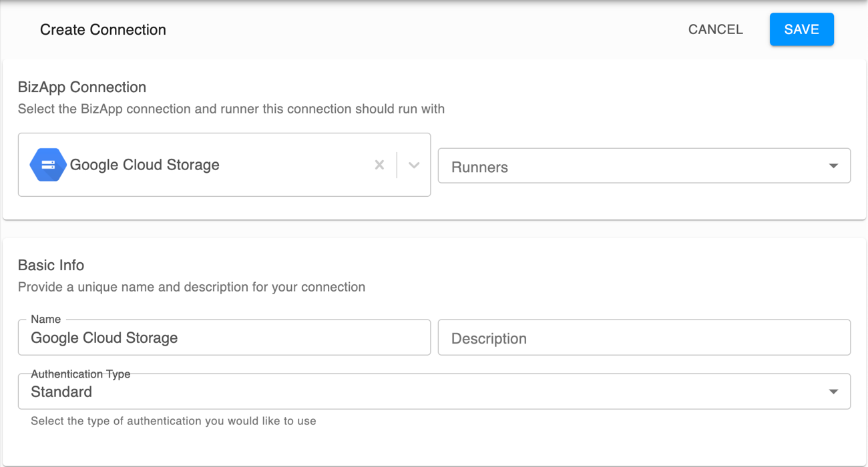Click the Basic Info section heading
This screenshot has width=868, height=467.
pyautogui.click(x=51, y=265)
